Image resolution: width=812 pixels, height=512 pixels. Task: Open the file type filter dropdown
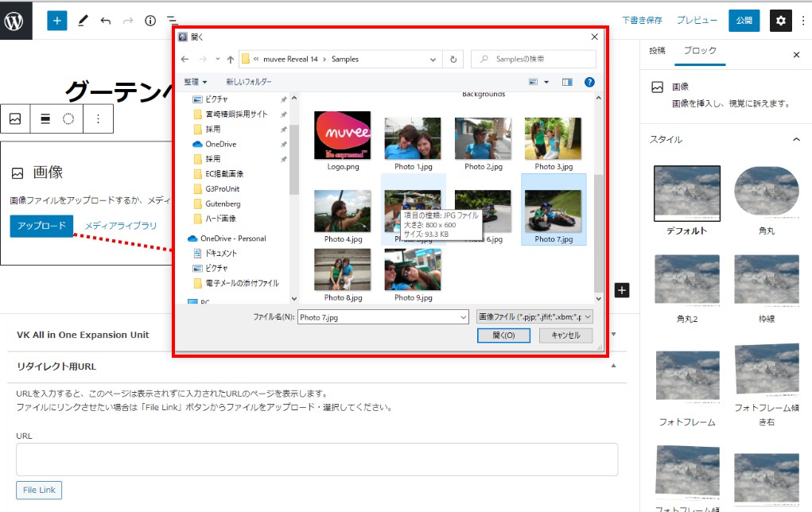coord(534,317)
